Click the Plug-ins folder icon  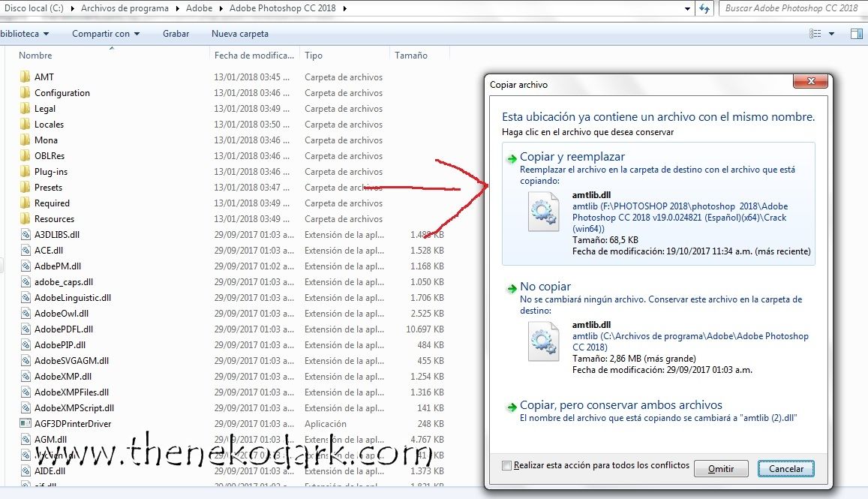coord(25,171)
